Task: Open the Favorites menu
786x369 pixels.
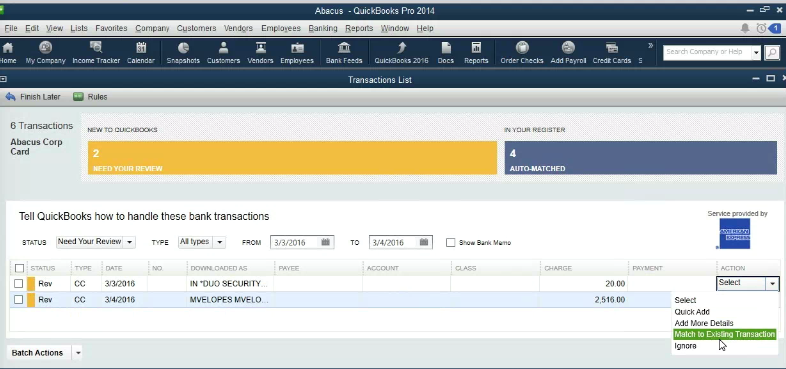Action: 111,29
